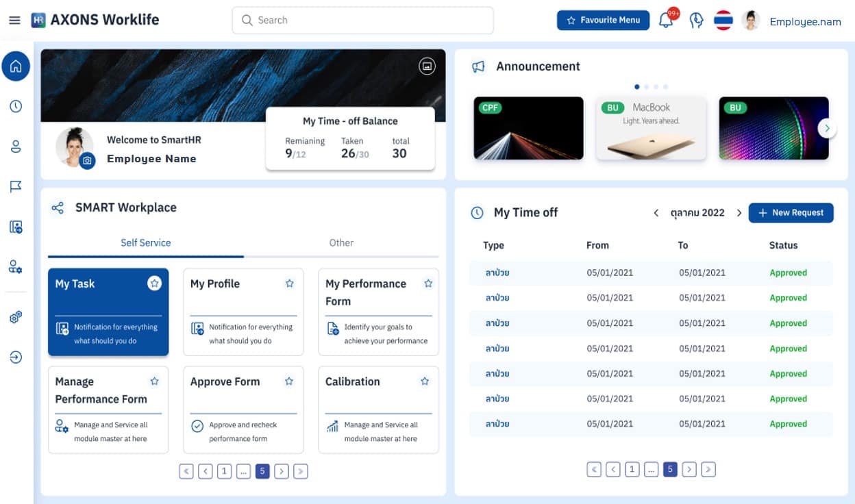Open the Favourite Menu button
855x504 pixels.
[x=603, y=21]
